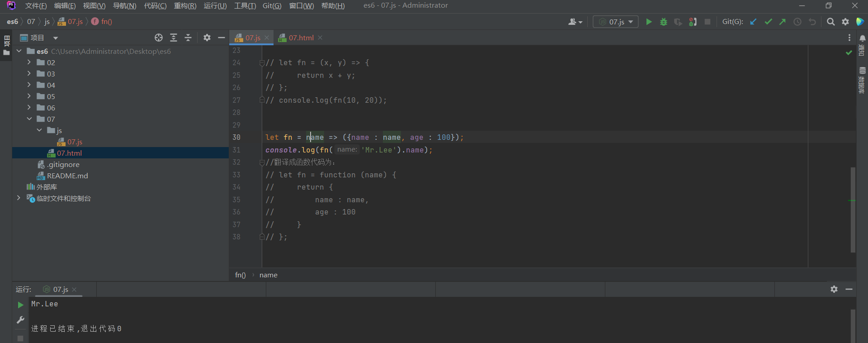Image resolution: width=868 pixels, height=343 pixels.
Task: Click name breadcrumb below editor
Action: coord(268,275)
